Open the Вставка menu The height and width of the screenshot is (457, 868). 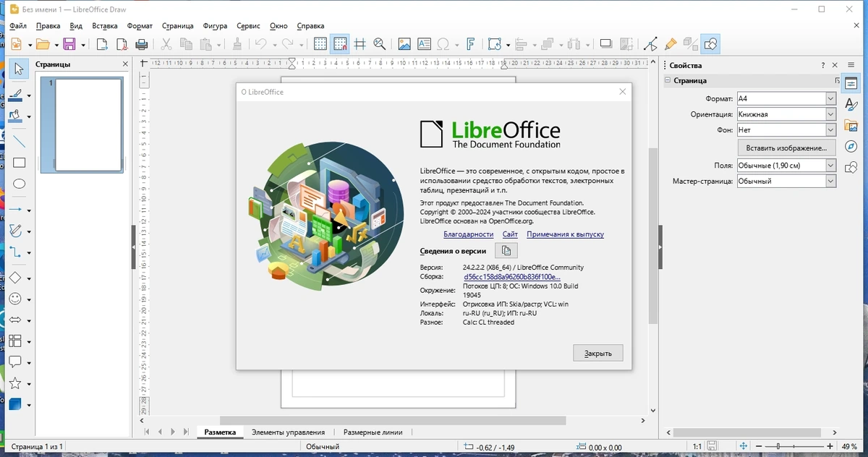[105, 26]
